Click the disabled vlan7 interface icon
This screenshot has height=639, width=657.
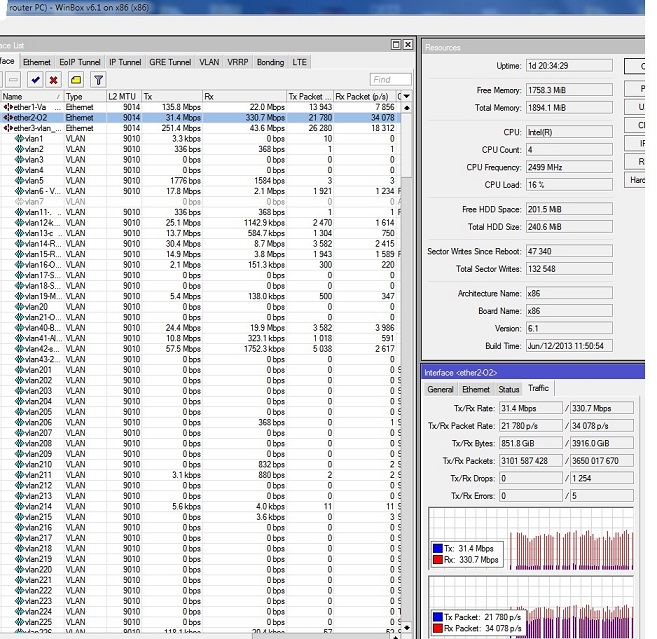tap(19, 202)
